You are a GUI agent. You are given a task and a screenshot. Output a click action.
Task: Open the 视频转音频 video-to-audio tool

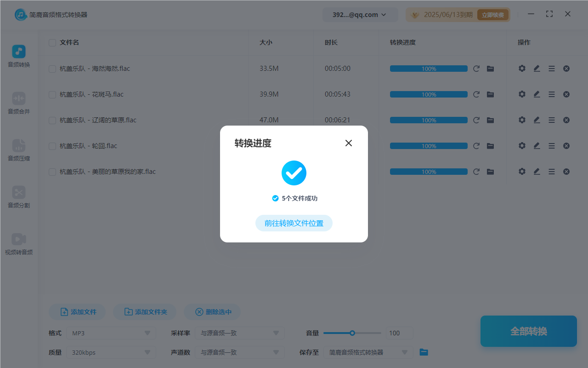(18, 244)
